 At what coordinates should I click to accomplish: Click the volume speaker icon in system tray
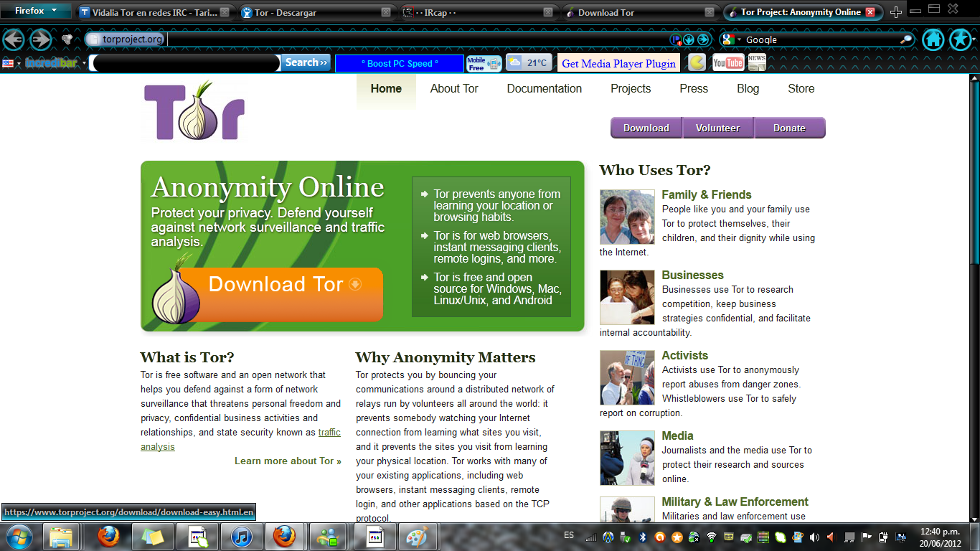(814, 537)
